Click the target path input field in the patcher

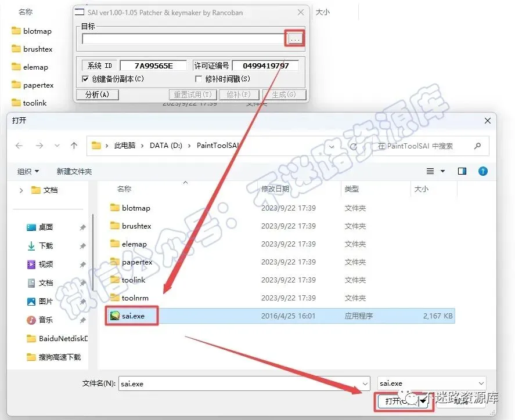[x=183, y=39]
